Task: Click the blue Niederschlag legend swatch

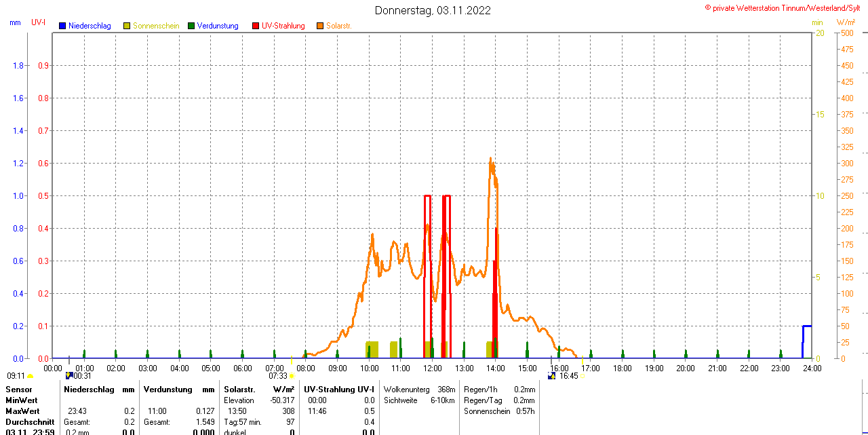Action: (62, 26)
